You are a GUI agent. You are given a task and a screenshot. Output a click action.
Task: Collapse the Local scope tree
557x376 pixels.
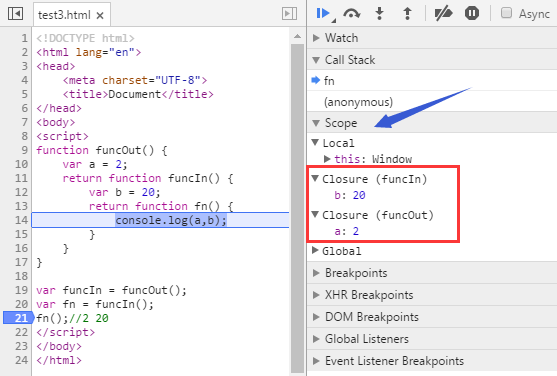315,143
